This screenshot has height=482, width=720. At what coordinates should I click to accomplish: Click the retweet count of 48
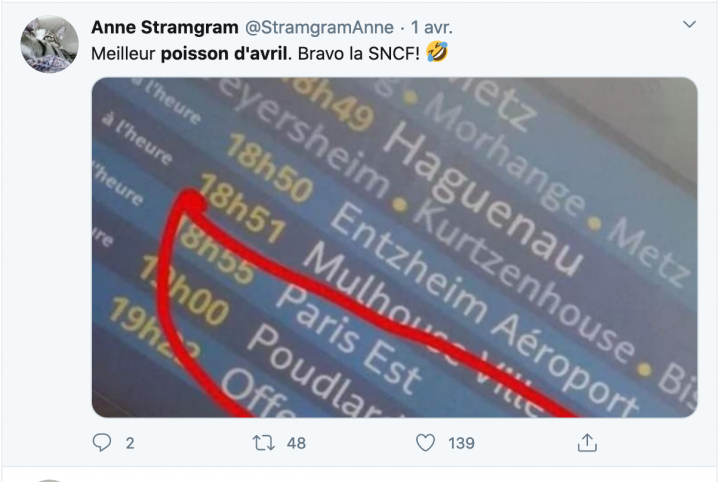coord(296,443)
